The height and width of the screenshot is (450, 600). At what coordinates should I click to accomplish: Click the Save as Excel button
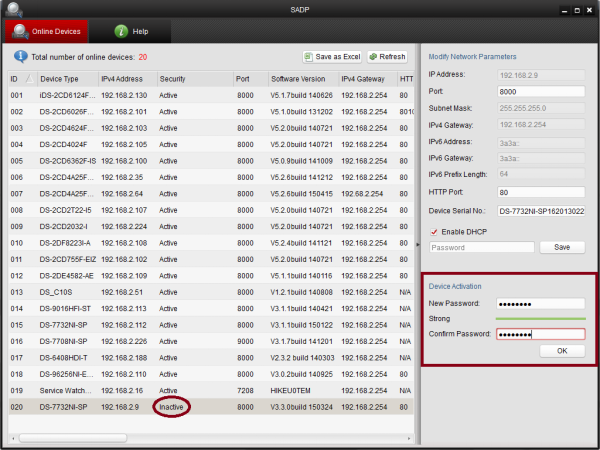(x=332, y=57)
